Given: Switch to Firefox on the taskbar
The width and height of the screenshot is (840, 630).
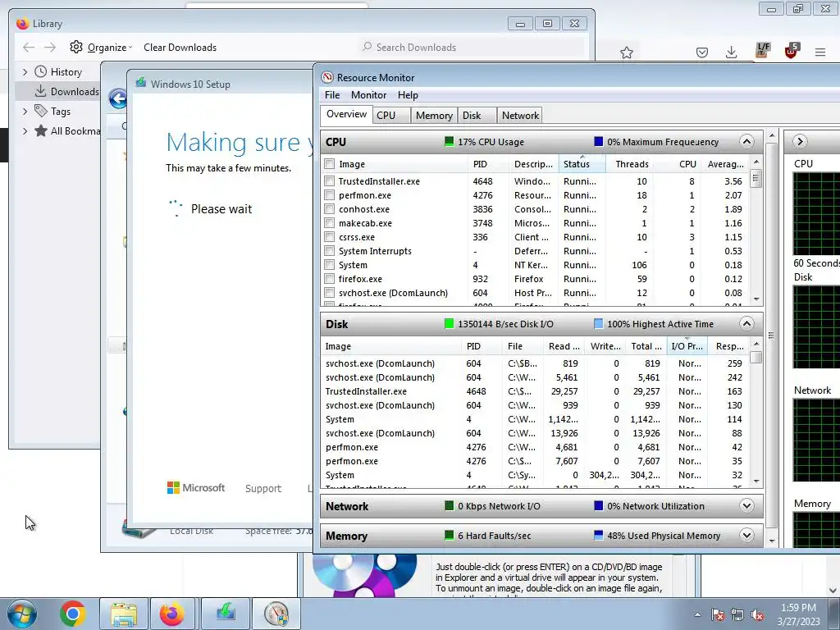Looking at the screenshot, I should [x=172, y=614].
